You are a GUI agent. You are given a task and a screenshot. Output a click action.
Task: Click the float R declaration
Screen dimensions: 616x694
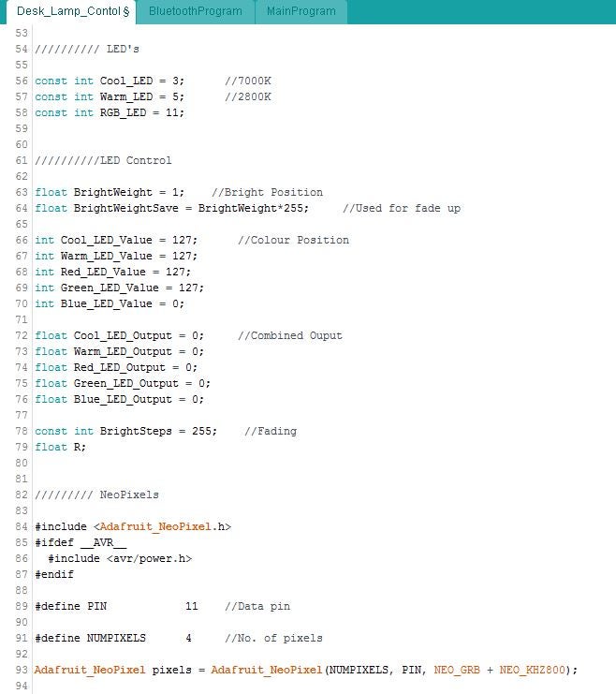click(60, 447)
